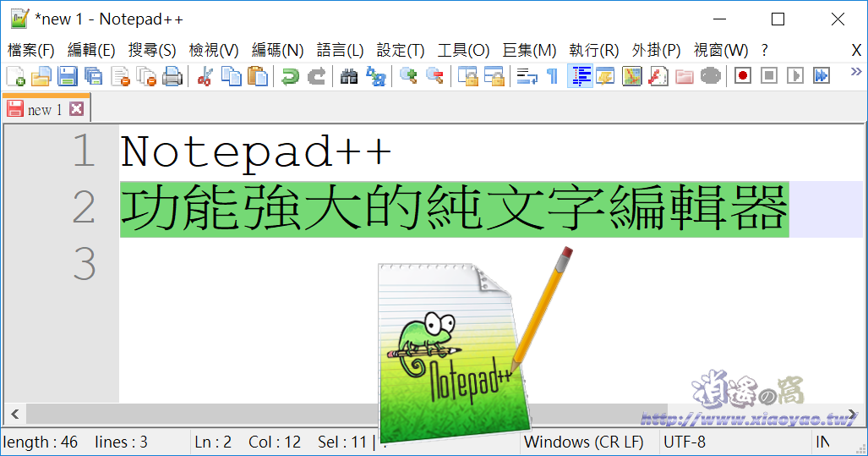Image resolution: width=868 pixels, height=456 pixels.
Task: Maximize the Notepad++ window
Action: (778, 19)
